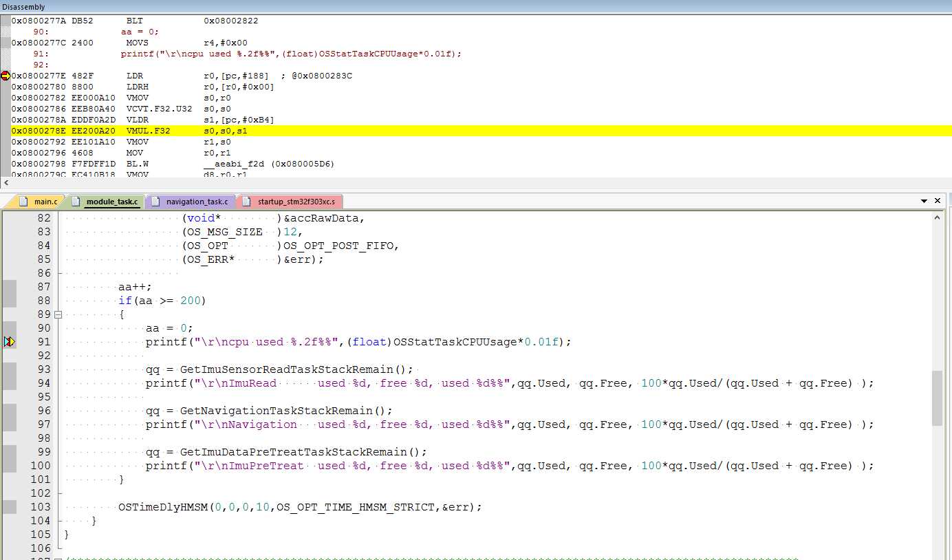
Task: Toggle a breakpoint in the line 87 margin
Action: pyautogui.click(x=9, y=287)
